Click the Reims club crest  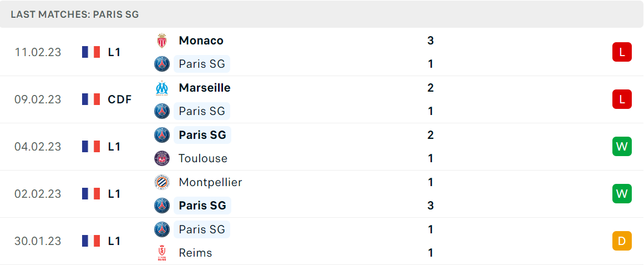point(162,253)
